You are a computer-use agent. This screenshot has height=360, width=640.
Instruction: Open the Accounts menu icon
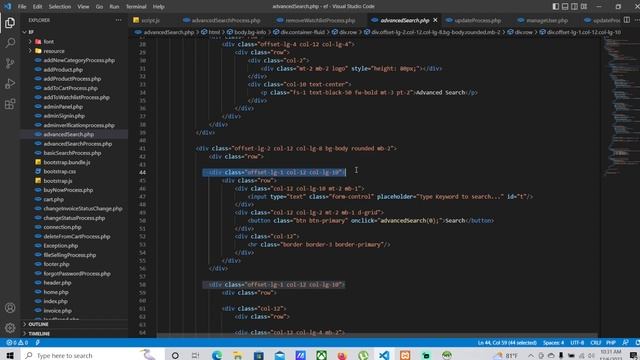[x=10, y=308]
